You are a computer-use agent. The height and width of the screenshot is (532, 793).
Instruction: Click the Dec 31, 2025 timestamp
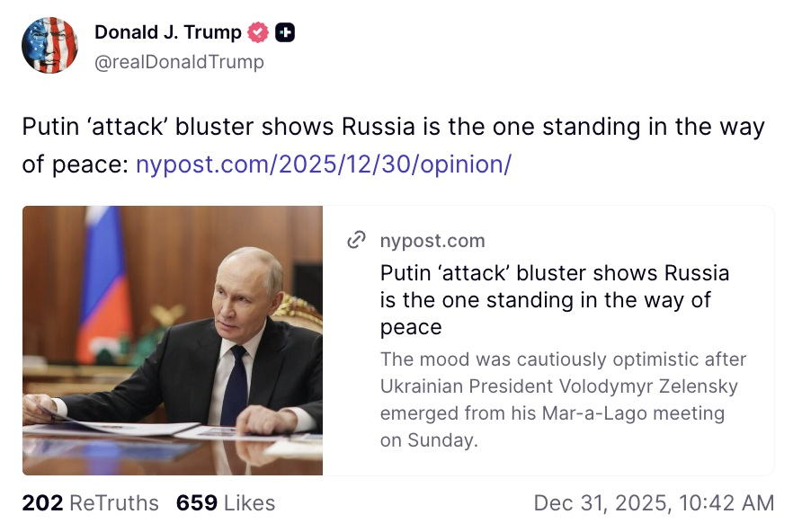point(653,503)
